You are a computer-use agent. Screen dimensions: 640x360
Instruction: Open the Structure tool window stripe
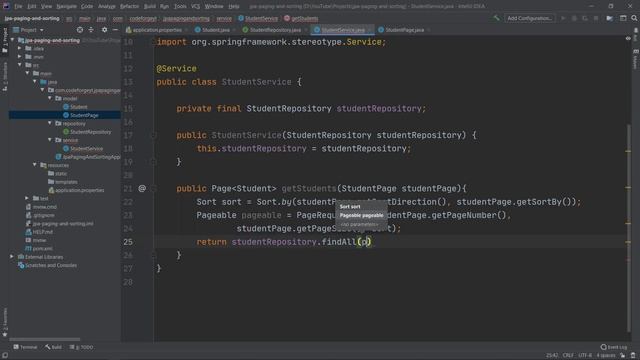pyautogui.click(x=5, y=76)
